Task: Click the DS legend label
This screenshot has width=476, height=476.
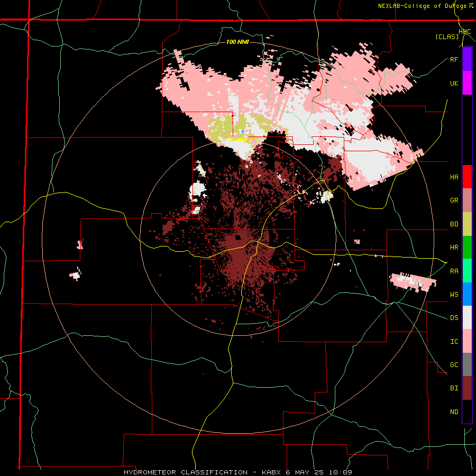Action: (454, 318)
